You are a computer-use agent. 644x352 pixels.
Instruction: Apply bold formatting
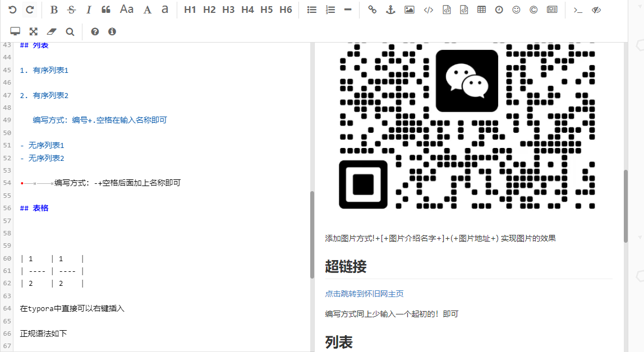click(54, 10)
